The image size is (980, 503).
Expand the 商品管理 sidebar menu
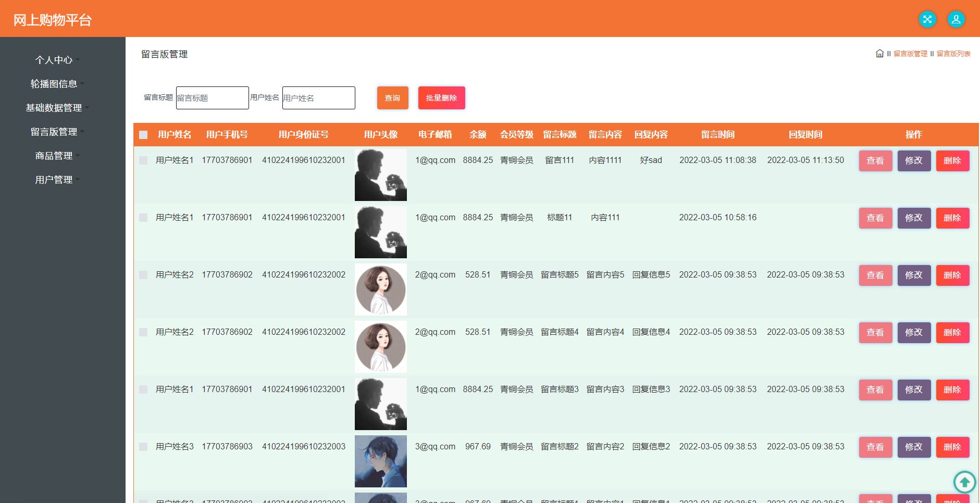[x=57, y=156]
